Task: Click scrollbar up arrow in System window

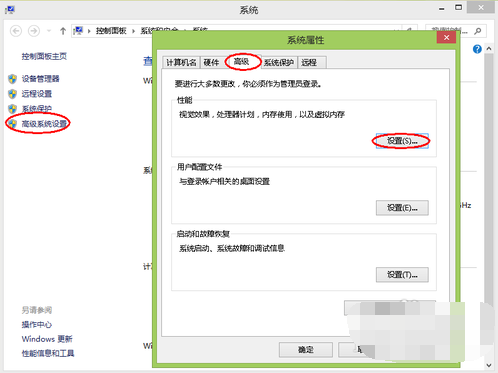Action: click(x=489, y=49)
